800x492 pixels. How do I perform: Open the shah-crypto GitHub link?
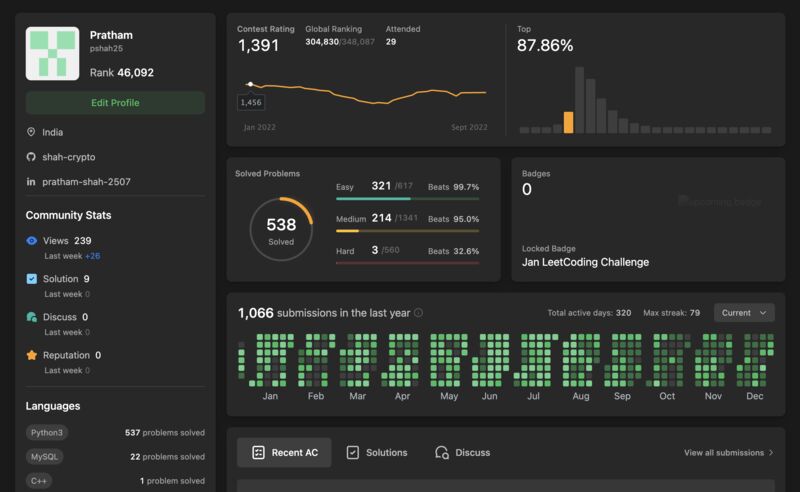[x=69, y=157]
